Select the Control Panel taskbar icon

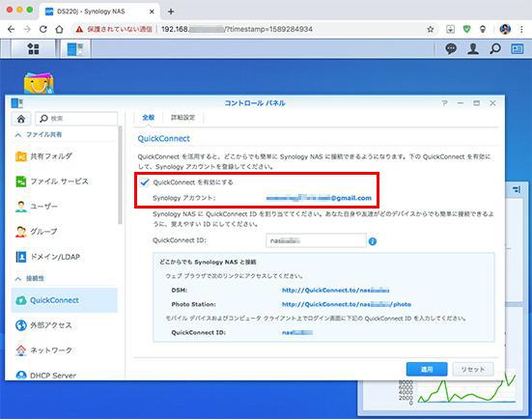pyautogui.click(x=75, y=49)
